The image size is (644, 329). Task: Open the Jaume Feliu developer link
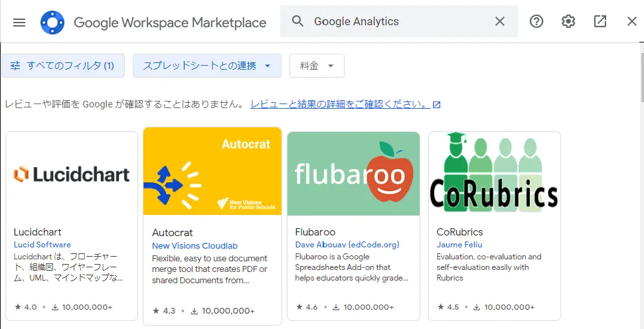(459, 245)
